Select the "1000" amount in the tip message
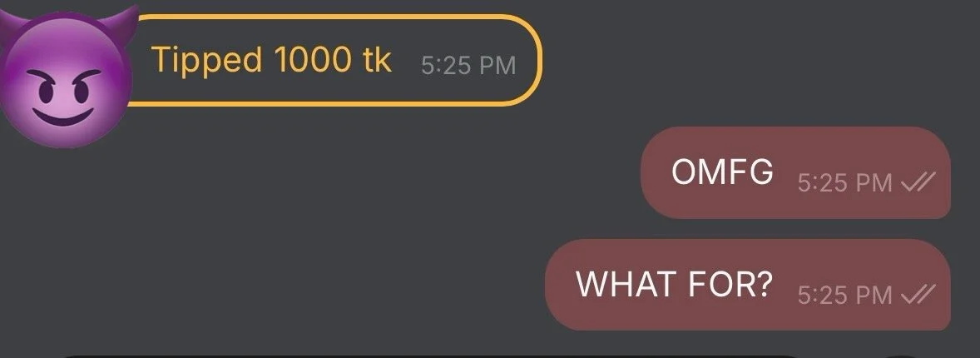980x358 pixels. coord(312,59)
